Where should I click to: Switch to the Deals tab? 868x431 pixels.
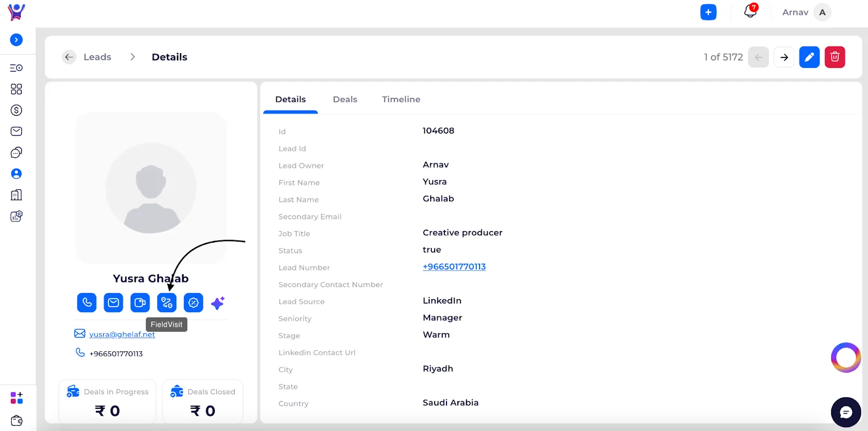345,99
